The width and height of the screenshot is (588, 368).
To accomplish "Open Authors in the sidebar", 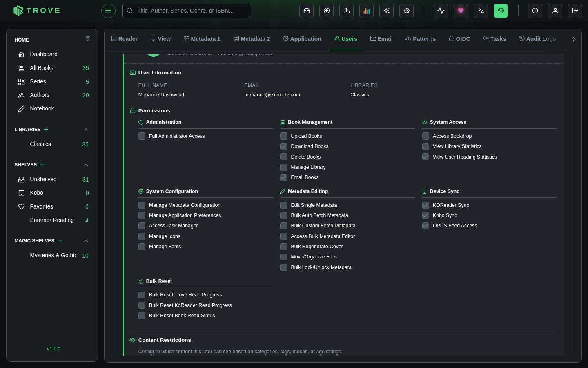I will pos(52,95).
